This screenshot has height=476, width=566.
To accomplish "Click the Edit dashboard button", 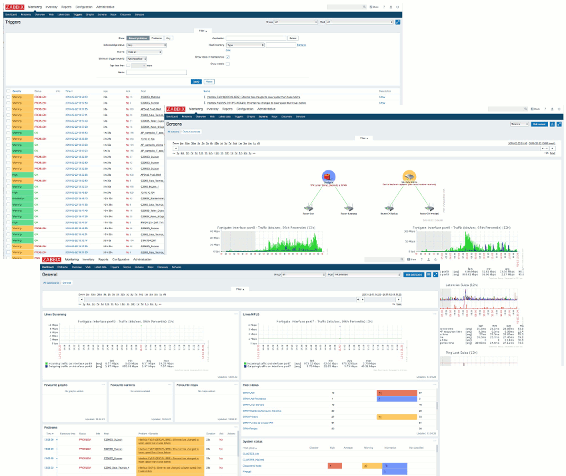I will click(414, 275).
